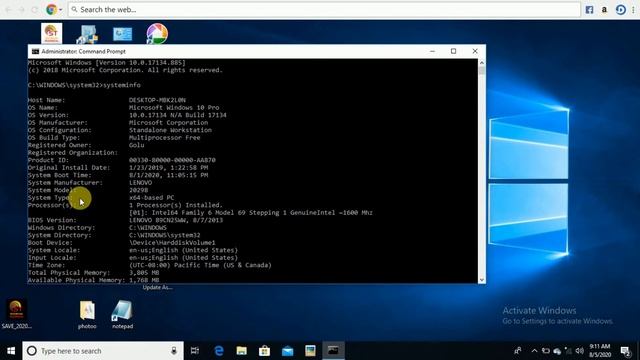640x360 pixels.
Task: Select the SAVE_2020 desktop icon
Action: [x=16, y=313]
